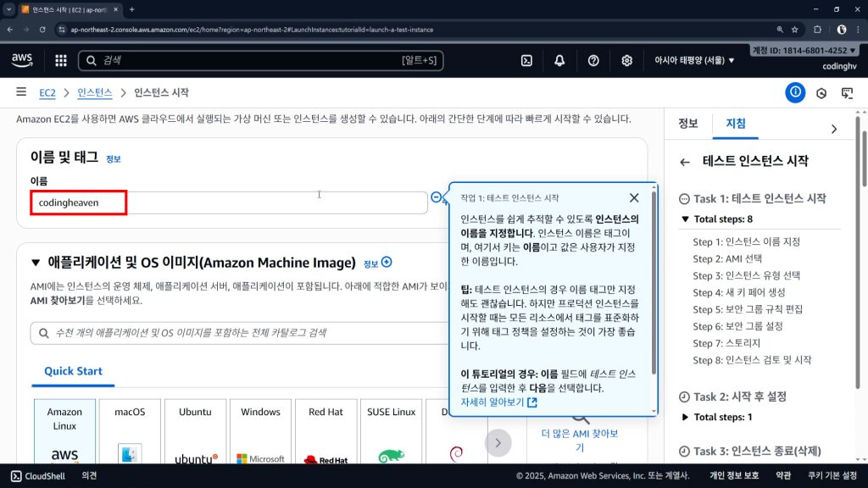The width and height of the screenshot is (868, 488).
Task: Open the browser tab list dropdown
Action: (x=8, y=9)
